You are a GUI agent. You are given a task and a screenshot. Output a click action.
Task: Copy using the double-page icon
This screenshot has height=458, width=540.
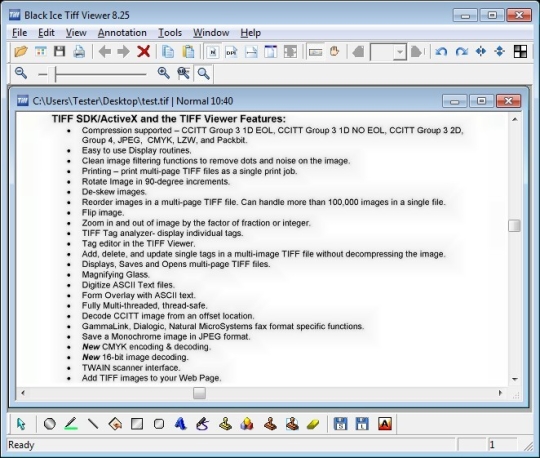[x=168, y=52]
